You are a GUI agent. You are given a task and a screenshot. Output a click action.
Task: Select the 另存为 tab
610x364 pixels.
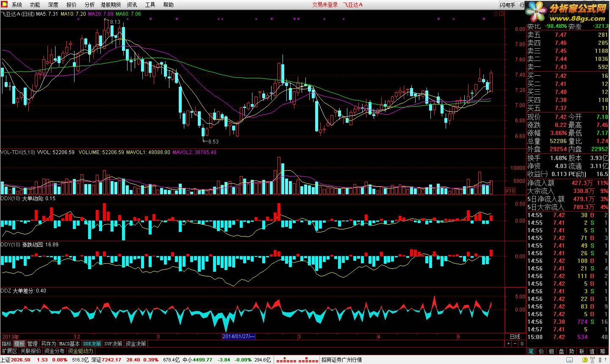point(48,344)
